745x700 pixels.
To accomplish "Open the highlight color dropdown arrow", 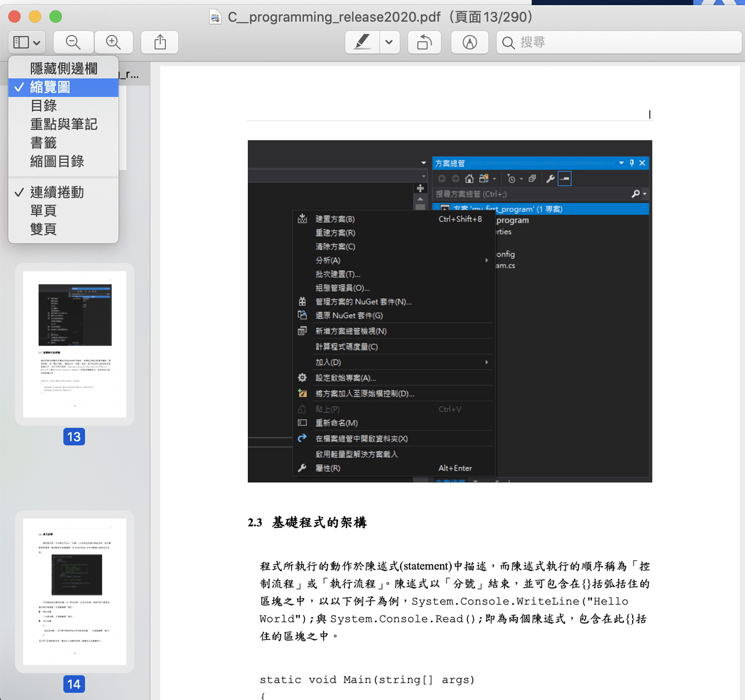I will 389,43.
